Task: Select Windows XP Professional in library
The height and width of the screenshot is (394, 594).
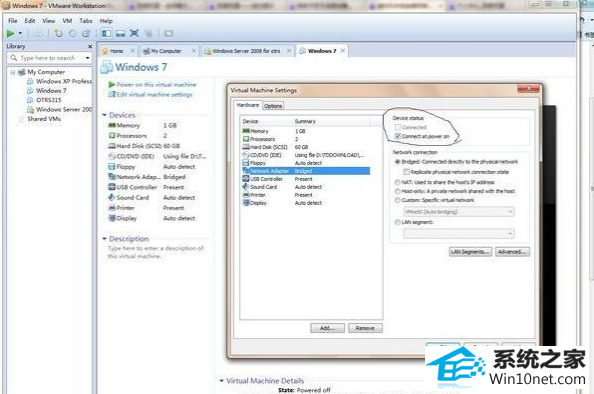Action: (x=60, y=81)
